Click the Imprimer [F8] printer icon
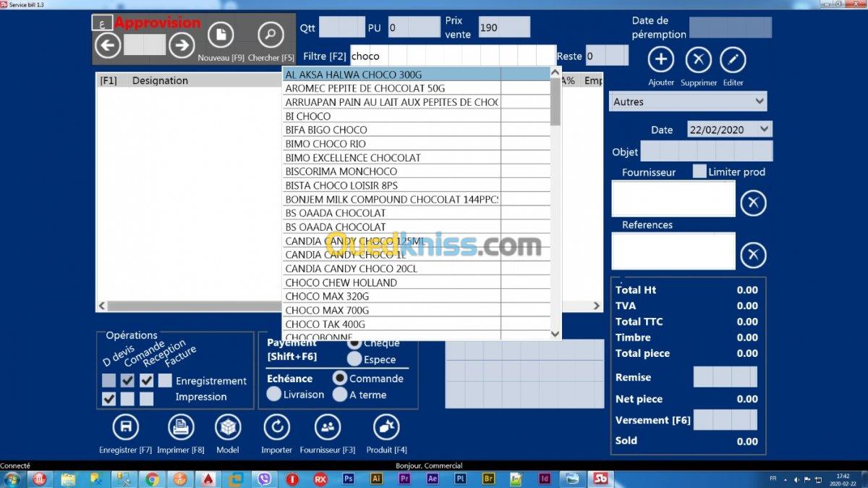Screen dimensions: 868x488 click(x=181, y=427)
